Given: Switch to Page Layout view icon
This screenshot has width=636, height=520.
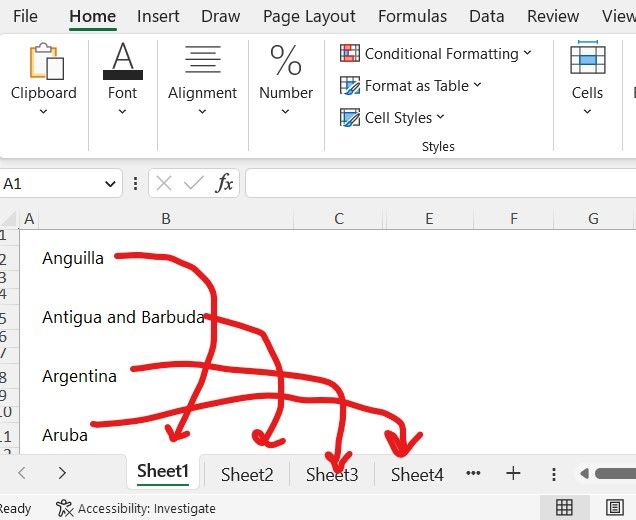Looking at the screenshot, I should click(x=615, y=507).
